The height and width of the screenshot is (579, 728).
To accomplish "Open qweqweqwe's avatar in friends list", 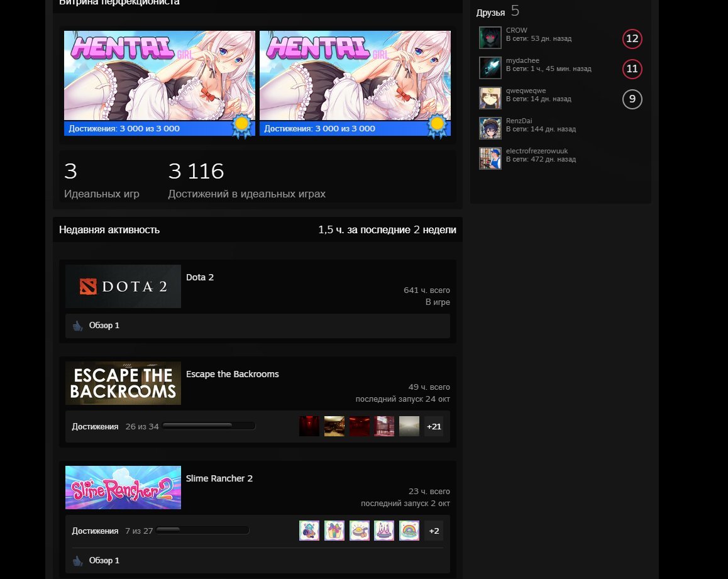I will pos(490,98).
